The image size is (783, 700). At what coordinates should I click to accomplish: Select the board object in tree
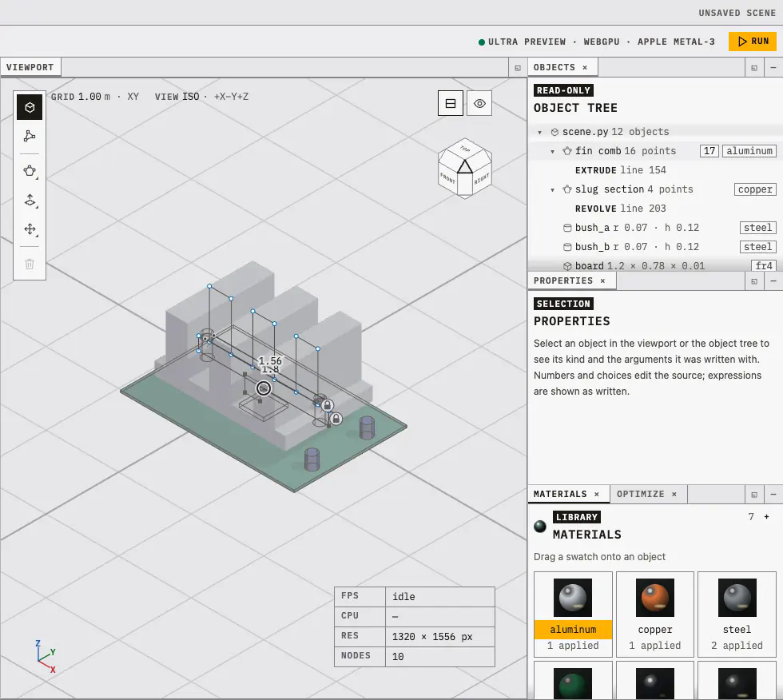coord(654,265)
